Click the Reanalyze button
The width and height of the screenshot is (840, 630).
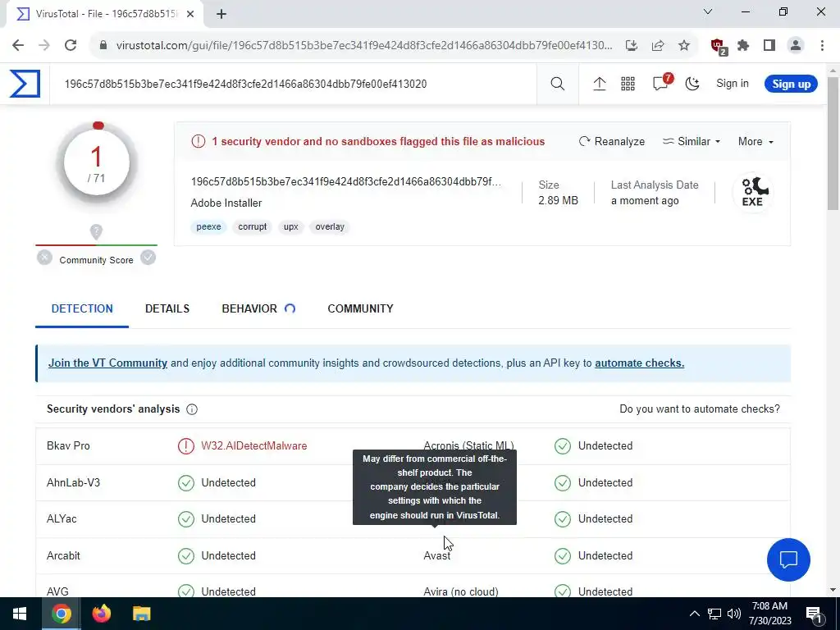(612, 141)
